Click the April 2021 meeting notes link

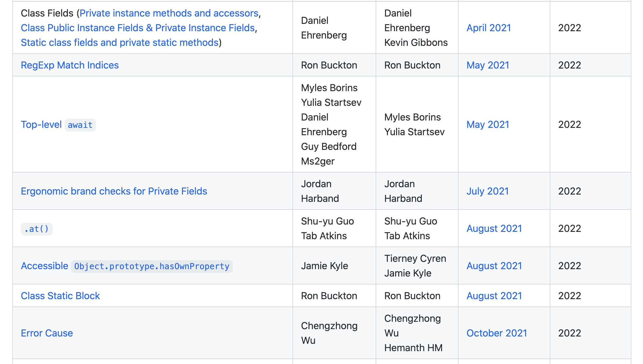pyautogui.click(x=489, y=28)
